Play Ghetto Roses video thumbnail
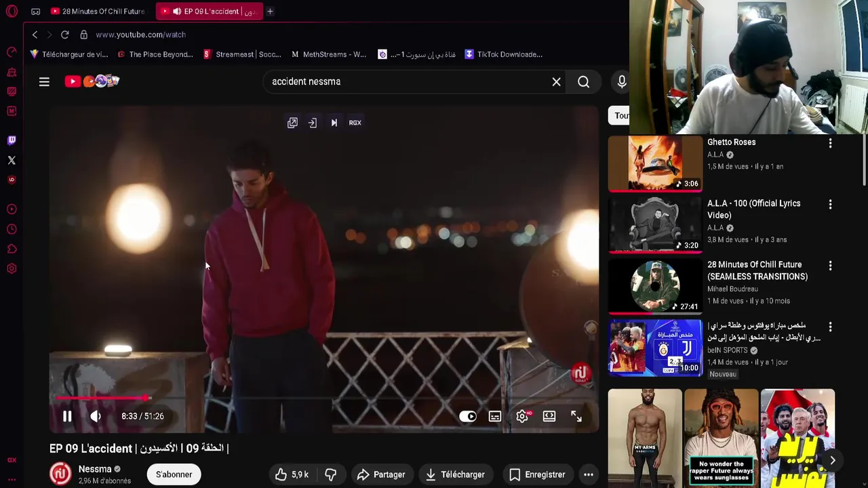 [x=655, y=163]
